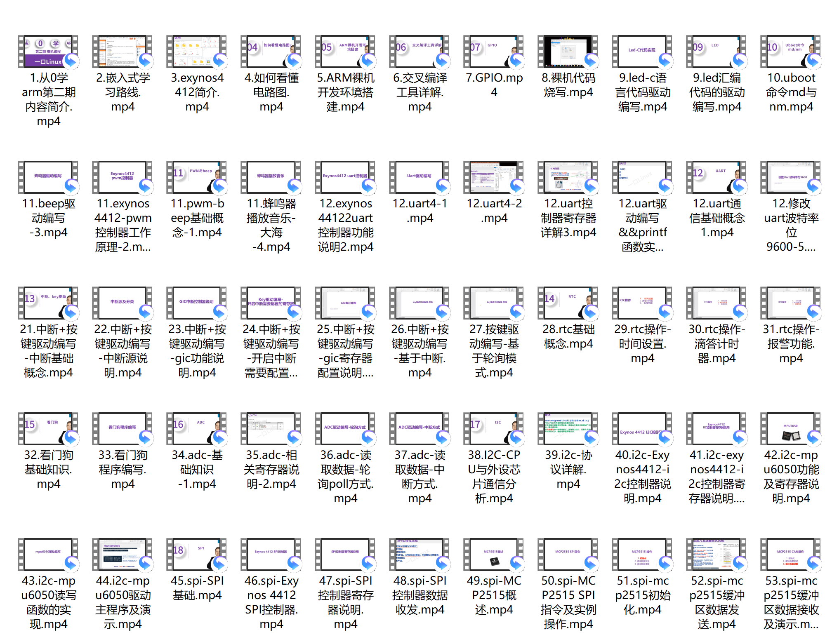The width and height of the screenshot is (832, 644).
Task: Click the 53.spi-mcp2515缓冲区数据接收 video
Action: click(791, 555)
